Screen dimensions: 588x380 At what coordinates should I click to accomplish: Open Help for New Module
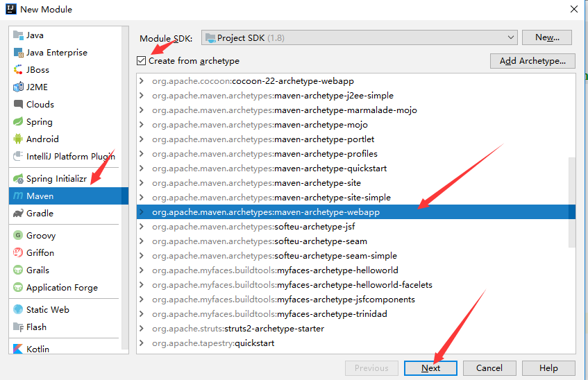pyautogui.click(x=548, y=368)
